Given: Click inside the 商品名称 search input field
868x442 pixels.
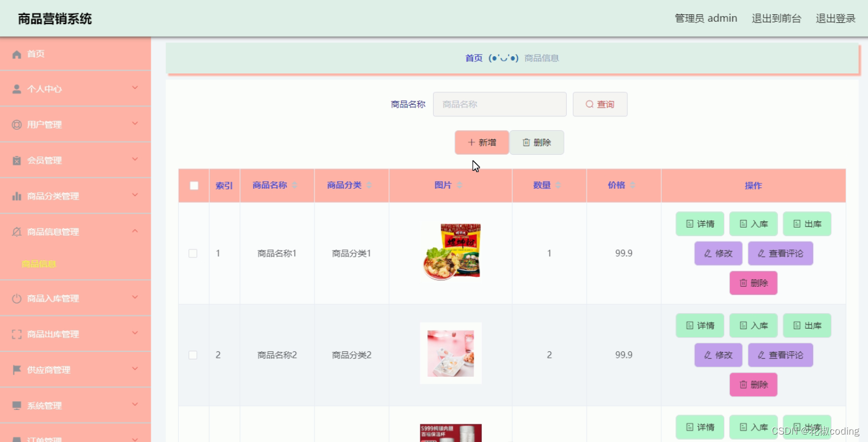Looking at the screenshot, I should [x=499, y=104].
